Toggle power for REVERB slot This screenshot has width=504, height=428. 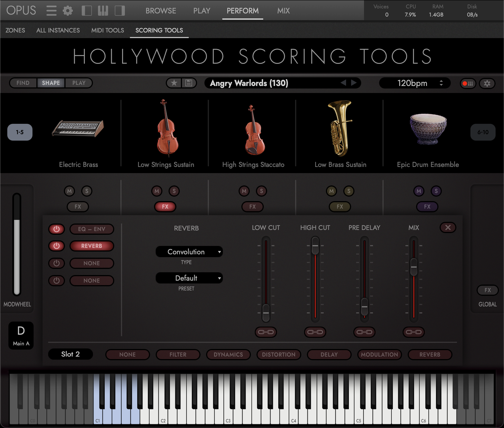coord(57,246)
